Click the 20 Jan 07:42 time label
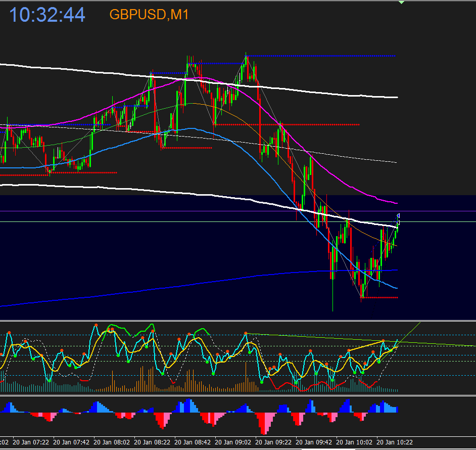476x450 pixels. (71, 442)
